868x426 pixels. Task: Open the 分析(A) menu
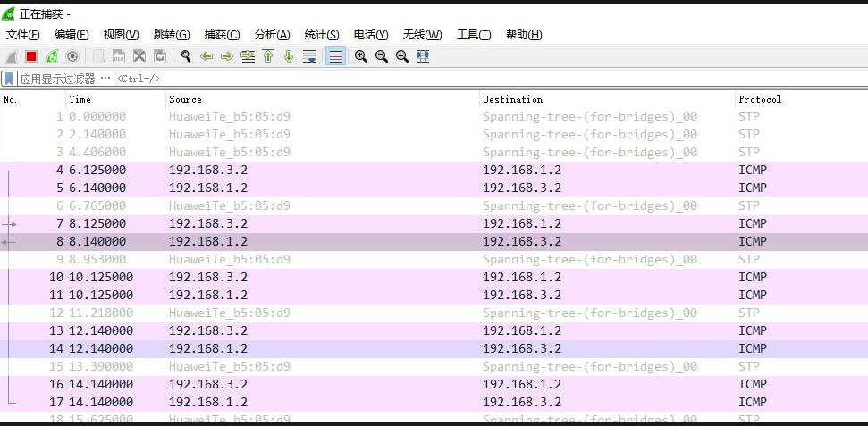point(272,35)
